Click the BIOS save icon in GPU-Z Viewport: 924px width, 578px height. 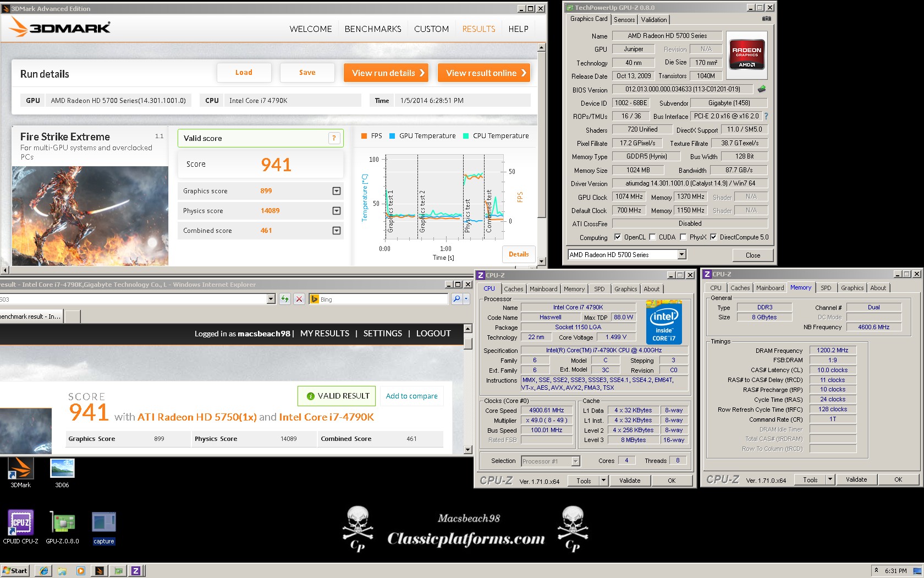click(762, 89)
